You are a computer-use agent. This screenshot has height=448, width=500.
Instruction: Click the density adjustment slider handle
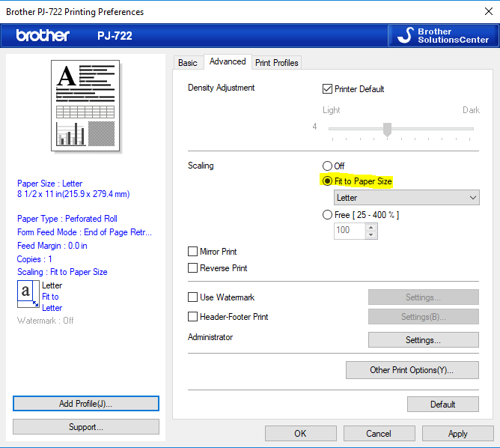[x=387, y=130]
